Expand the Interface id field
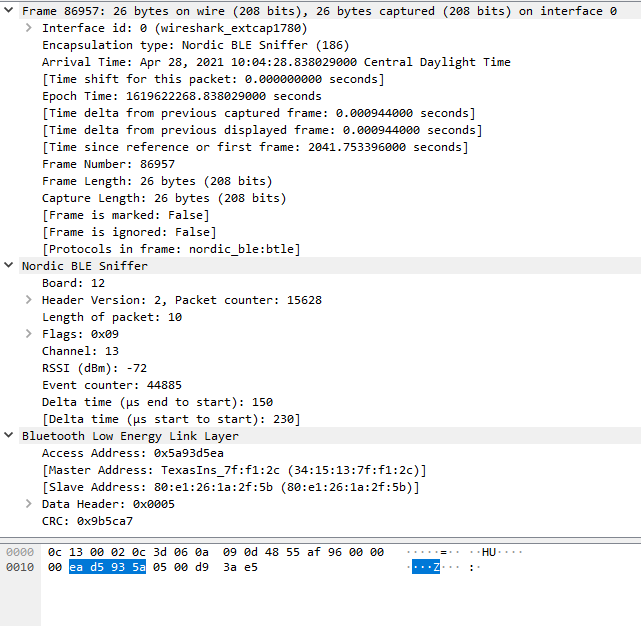641x626 pixels. click(30, 28)
